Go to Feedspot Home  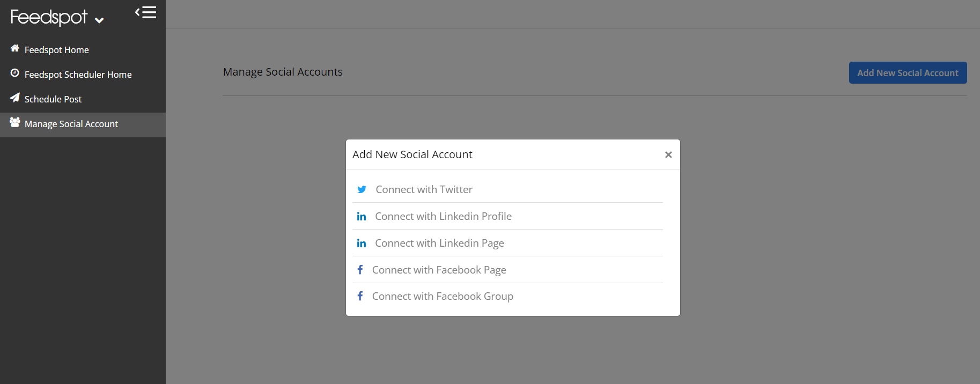click(57, 50)
